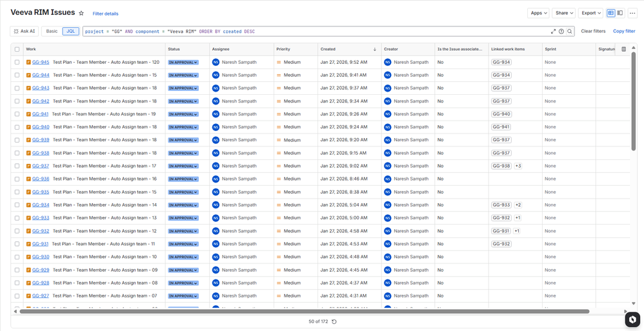Open the floating assistant widget icon

(632, 319)
